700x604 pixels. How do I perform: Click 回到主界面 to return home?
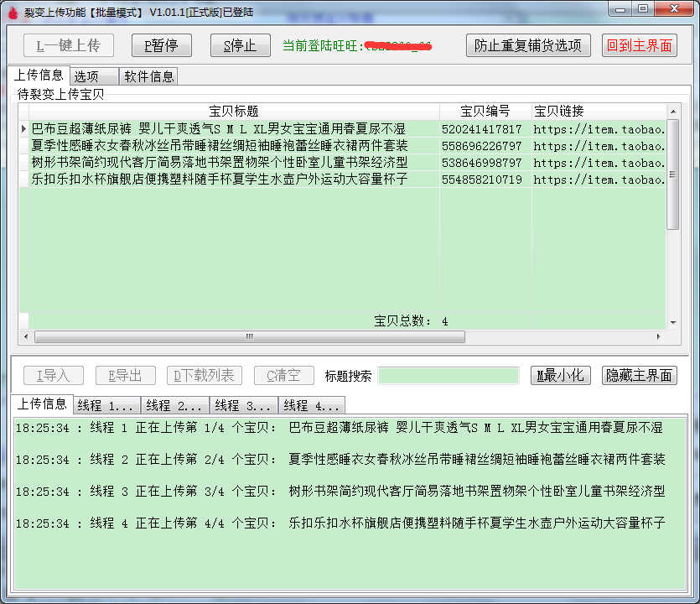[640, 45]
